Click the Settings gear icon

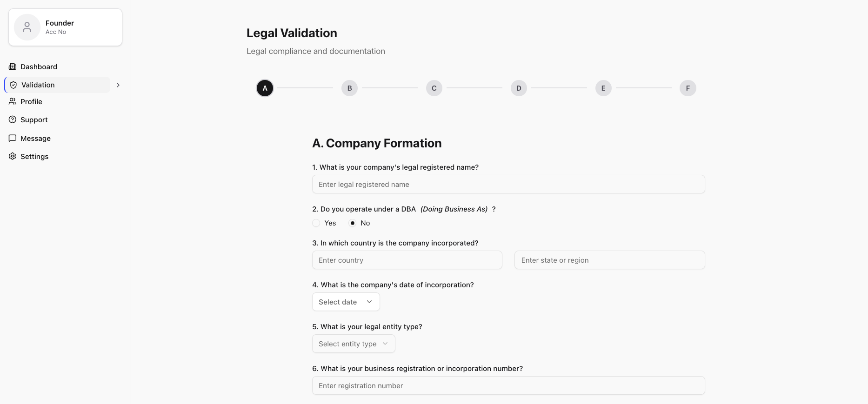pos(13,156)
